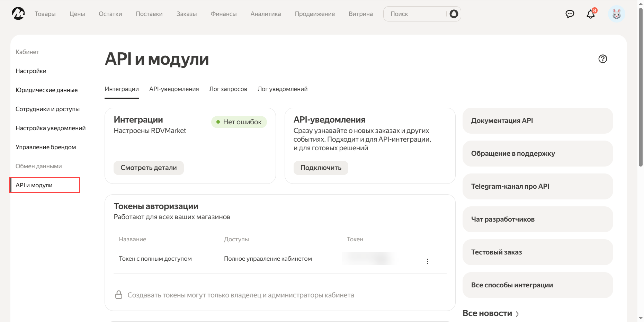Viewport: 644px width, 322px height.
Task: Open the Товары top menu
Action: 45,14
